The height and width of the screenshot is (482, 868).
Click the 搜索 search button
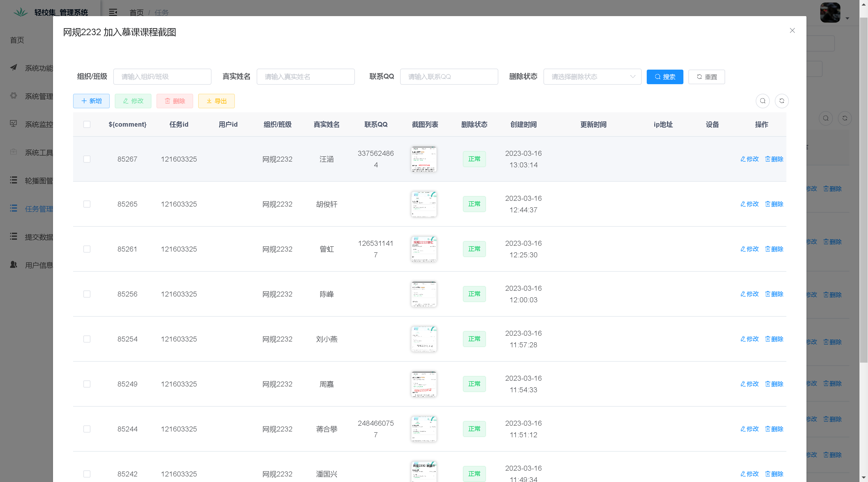tap(665, 77)
